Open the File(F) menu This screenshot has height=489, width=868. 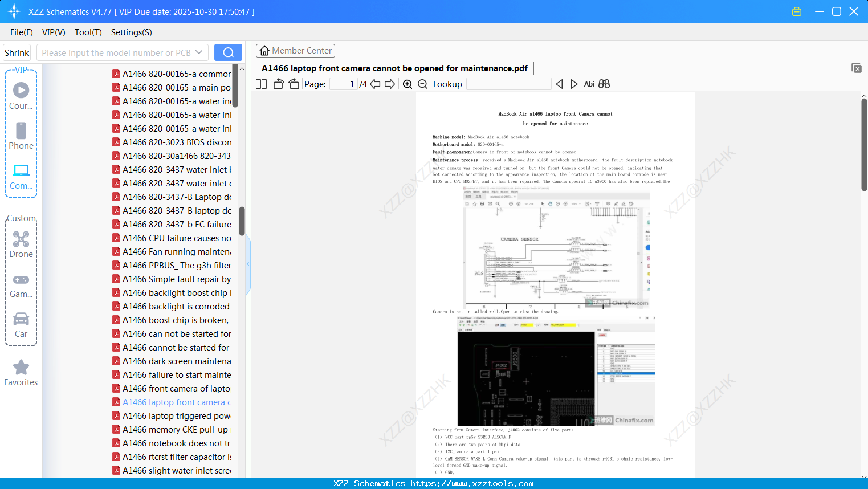22,32
